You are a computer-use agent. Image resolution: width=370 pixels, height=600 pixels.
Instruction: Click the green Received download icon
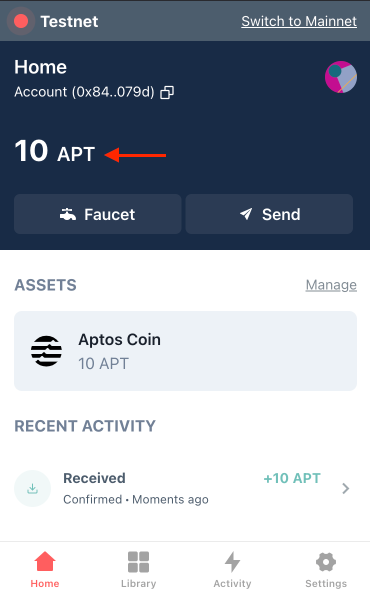tap(33, 488)
